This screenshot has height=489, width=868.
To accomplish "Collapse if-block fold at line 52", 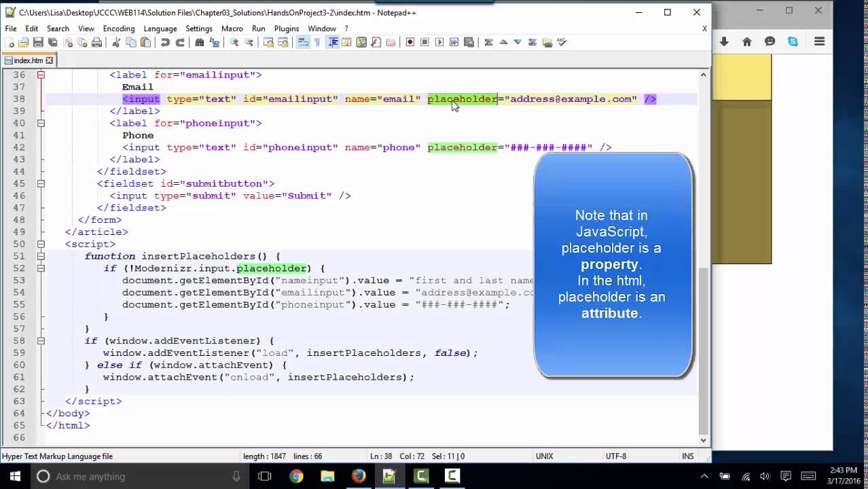I will pyautogui.click(x=41, y=268).
